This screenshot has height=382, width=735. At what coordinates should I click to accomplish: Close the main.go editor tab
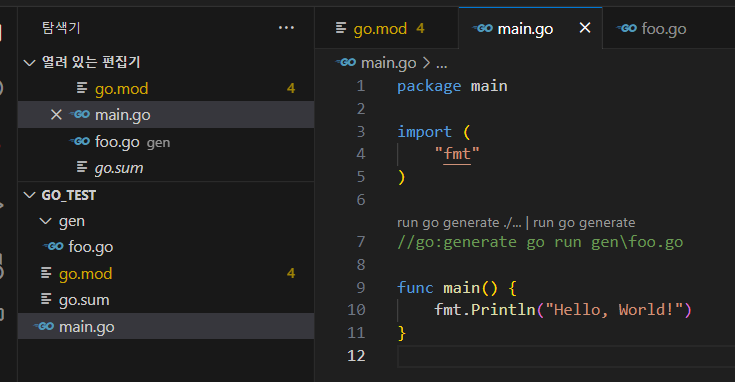coord(585,28)
